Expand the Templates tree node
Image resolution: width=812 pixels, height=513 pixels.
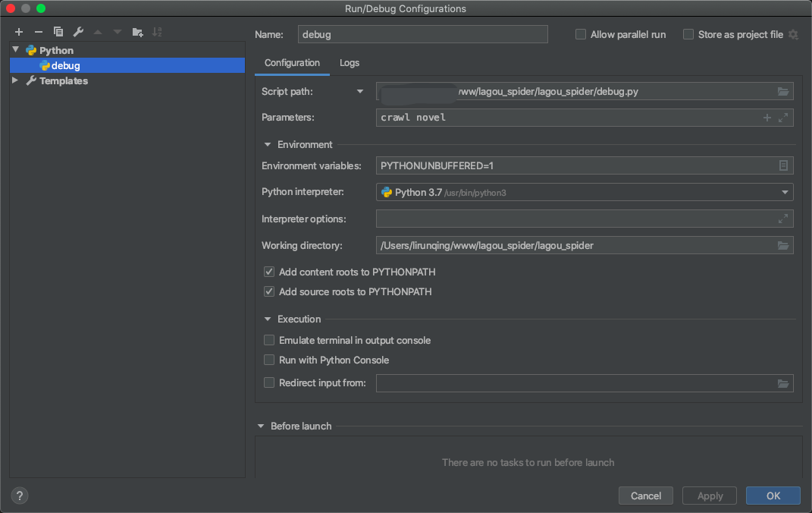point(16,80)
